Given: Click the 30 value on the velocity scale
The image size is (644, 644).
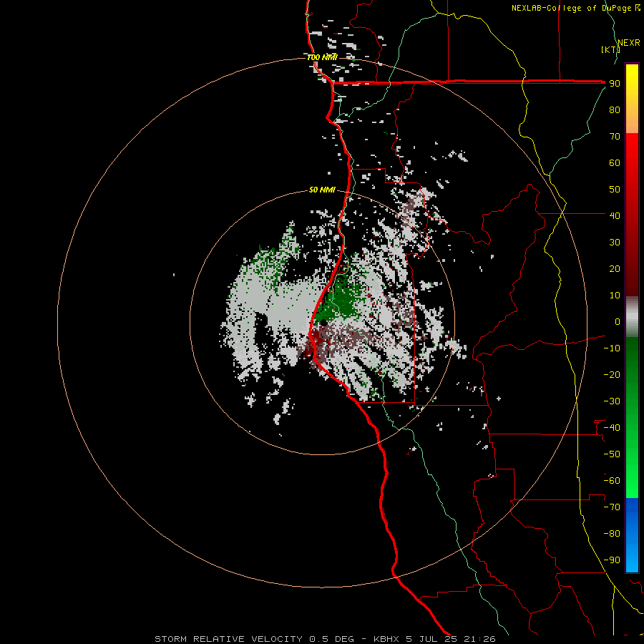Looking at the screenshot, I should coord(615,243).
